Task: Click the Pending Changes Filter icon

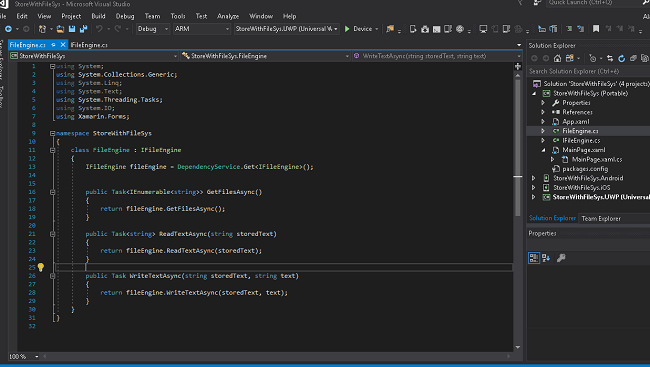Action: pos(593,58)
